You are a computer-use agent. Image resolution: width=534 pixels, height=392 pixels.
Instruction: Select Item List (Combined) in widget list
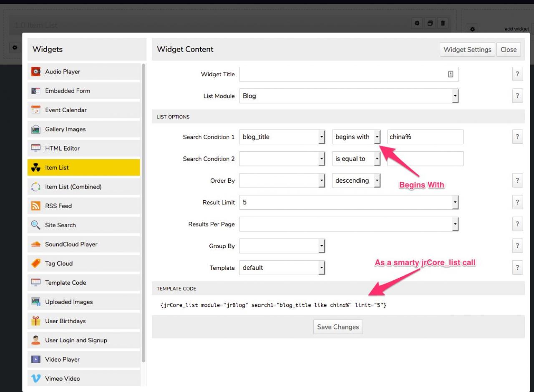coord(73,187)
